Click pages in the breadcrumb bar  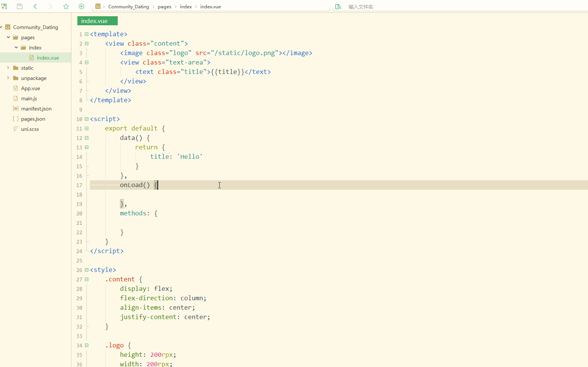pos(165,6)
